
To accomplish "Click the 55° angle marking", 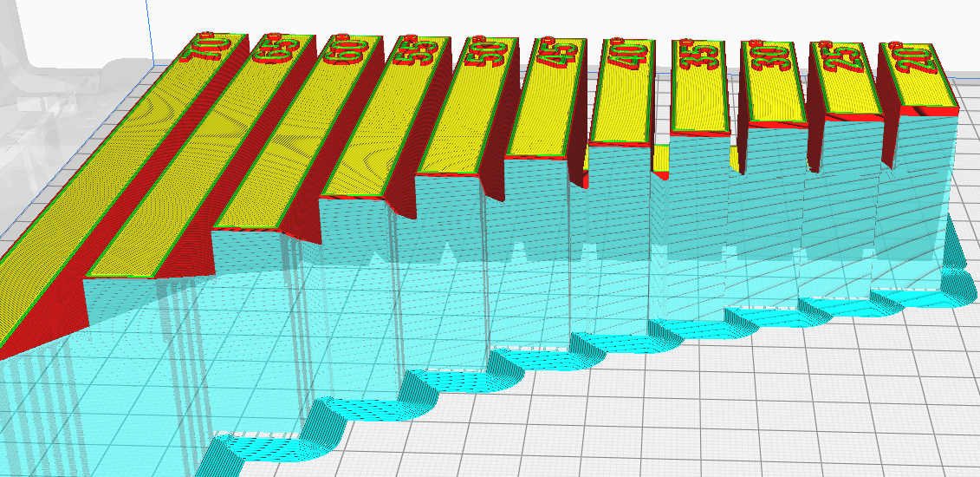I will (x=416, y=49).
